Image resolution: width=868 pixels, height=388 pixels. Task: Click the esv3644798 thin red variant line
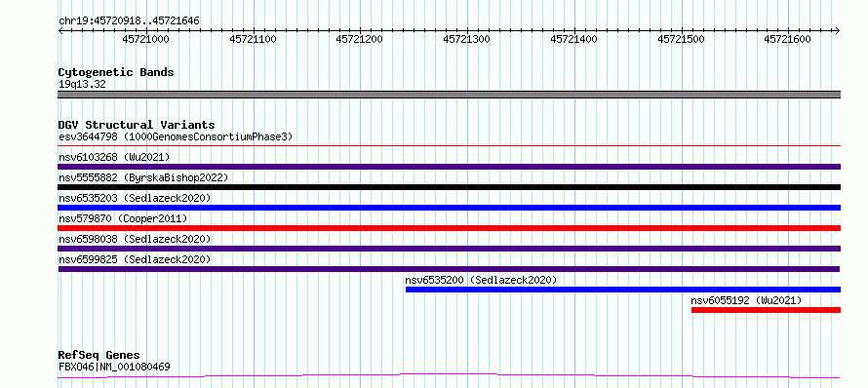[x=450, y=146]
